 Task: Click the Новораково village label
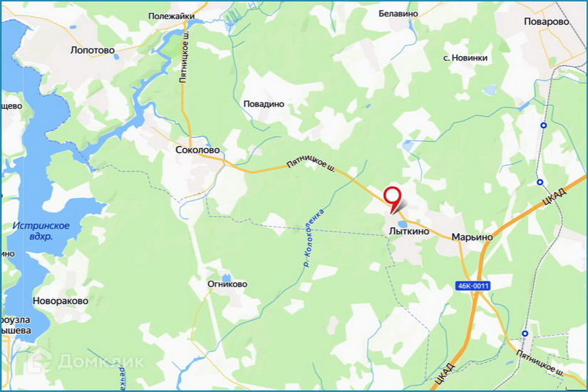click(61, 301)
